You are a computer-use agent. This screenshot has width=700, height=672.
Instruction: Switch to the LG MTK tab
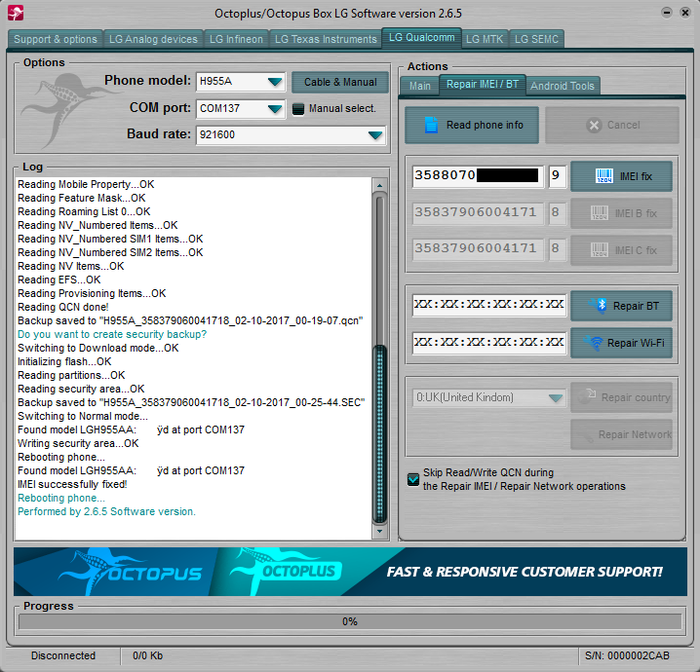click(x=484, y=39)
